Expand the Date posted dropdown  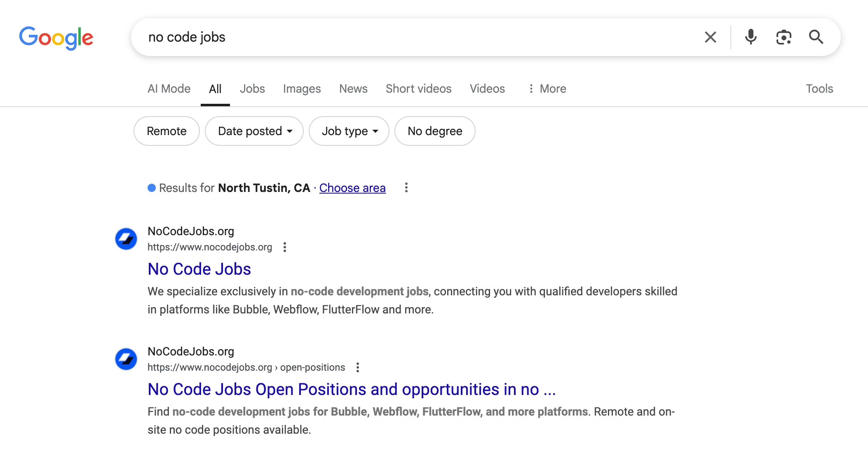[x=254, y=131]
